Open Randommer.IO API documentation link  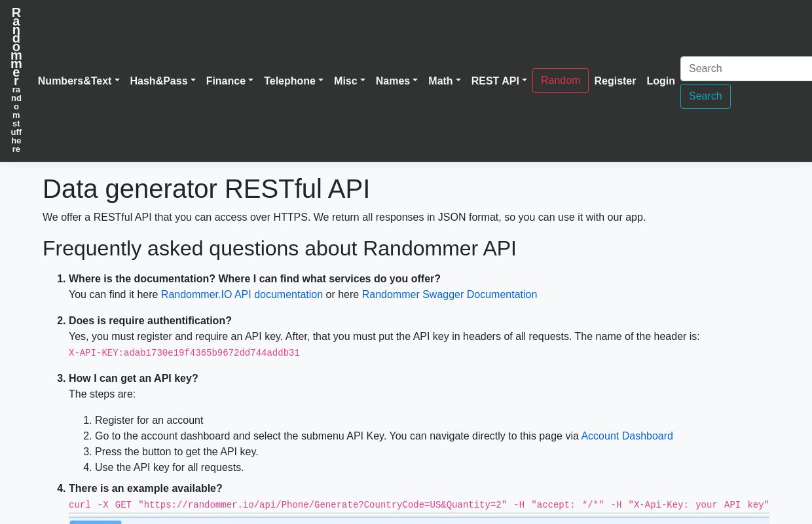point(242,295)
